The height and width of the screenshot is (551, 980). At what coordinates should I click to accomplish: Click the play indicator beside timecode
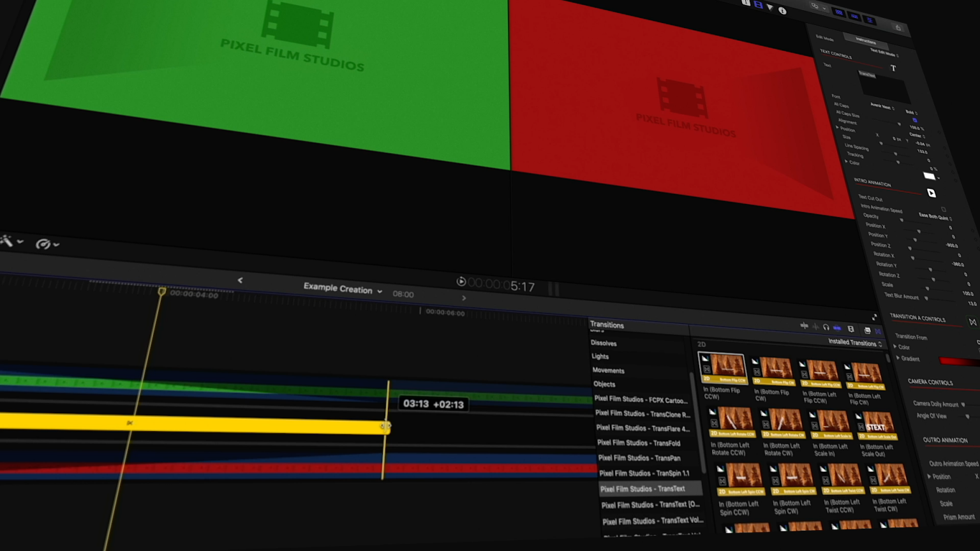[x=461, y=281]
